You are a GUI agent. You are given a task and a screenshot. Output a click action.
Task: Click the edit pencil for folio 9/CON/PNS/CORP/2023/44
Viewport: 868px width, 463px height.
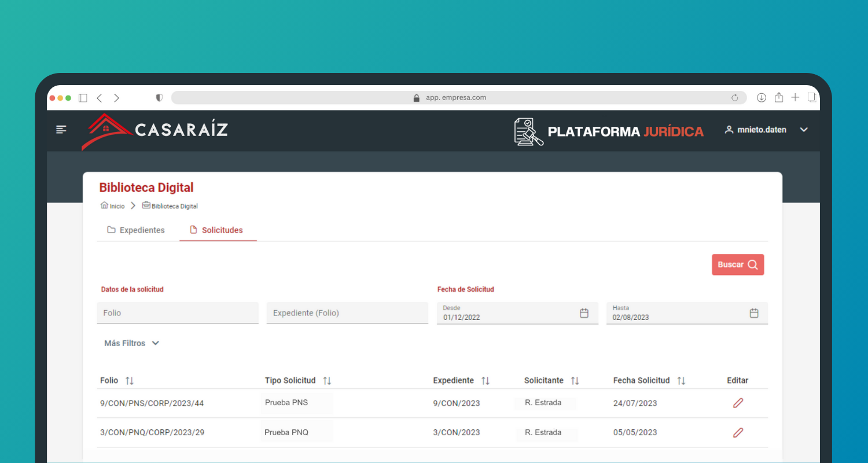click(x=738, y=403)
